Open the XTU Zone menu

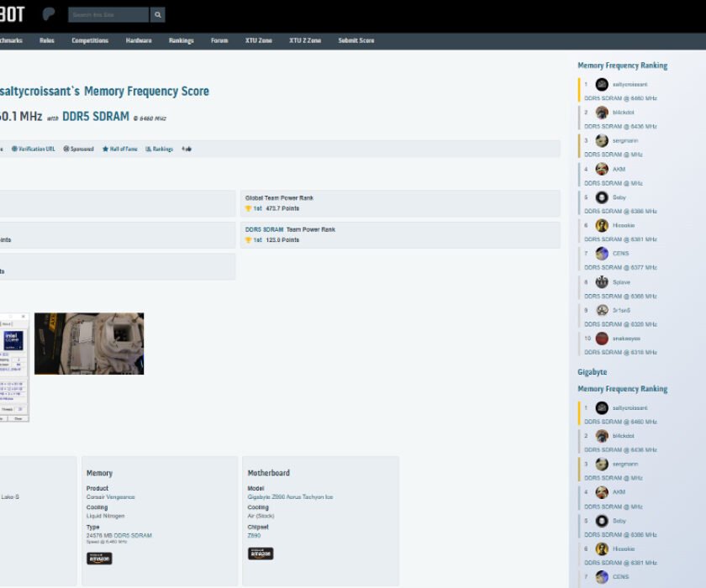click(x=259, y=40)
